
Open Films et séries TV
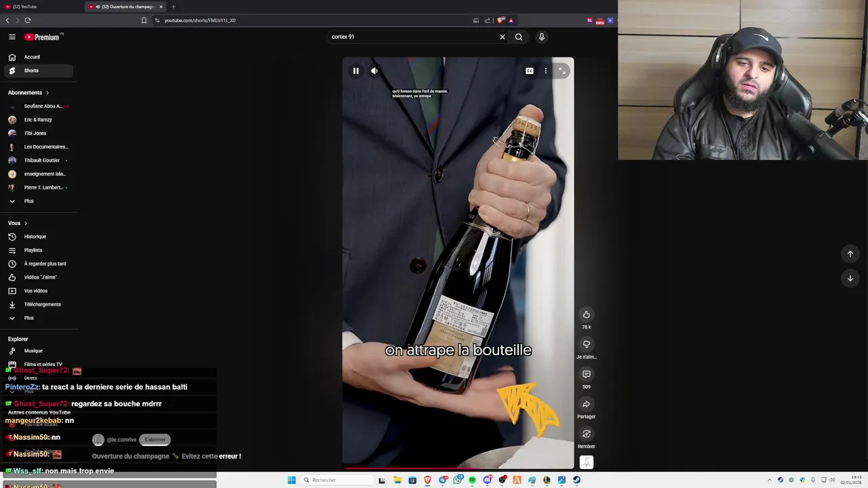coord(39,364)
